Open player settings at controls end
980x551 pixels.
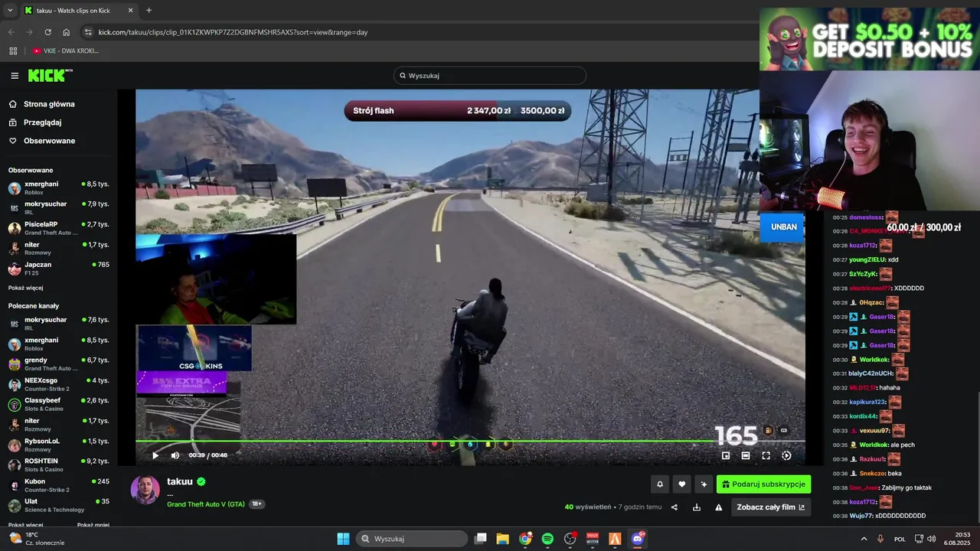click(x=786, y=455)
